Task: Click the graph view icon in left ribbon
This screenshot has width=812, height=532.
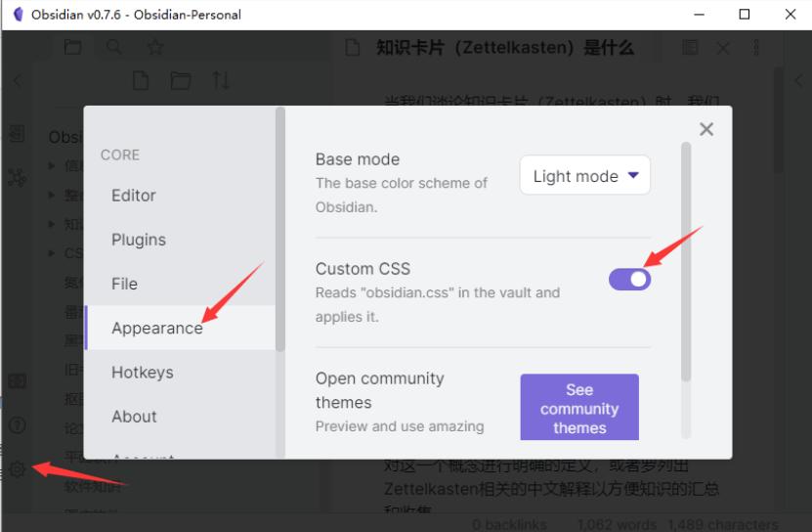Action: (17, 177)
